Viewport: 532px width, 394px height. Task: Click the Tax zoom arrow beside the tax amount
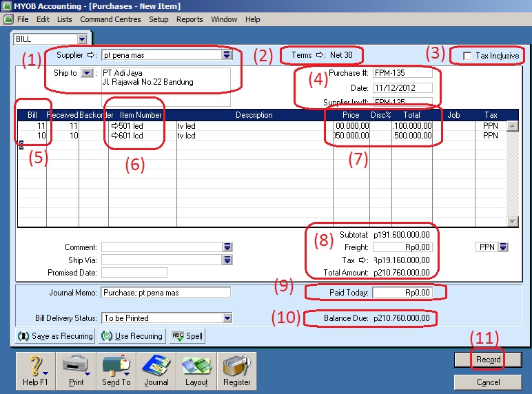(363, 260)
